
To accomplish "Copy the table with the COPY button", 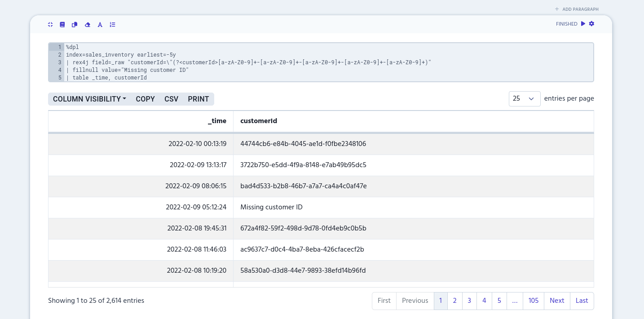I will [145, 99].
